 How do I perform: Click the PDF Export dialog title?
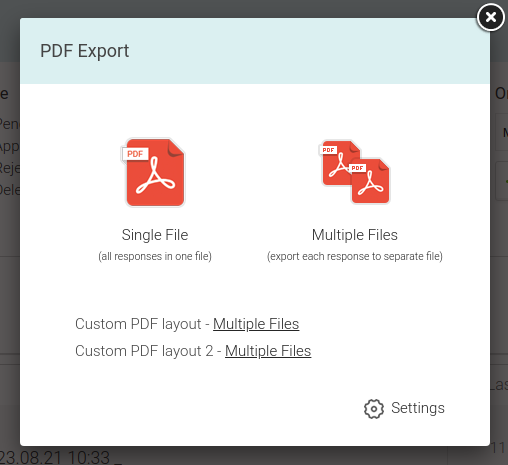[85, 51]
